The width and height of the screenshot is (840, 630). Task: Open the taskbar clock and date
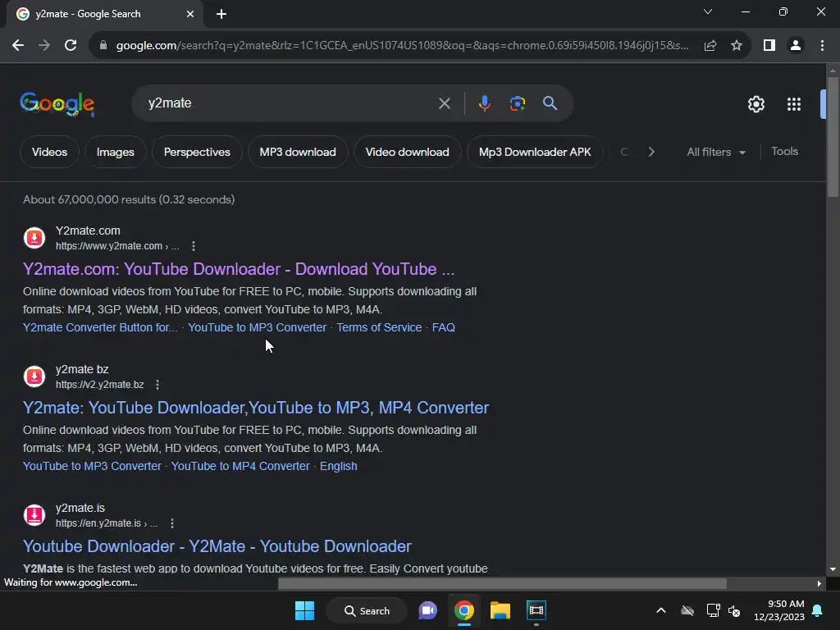pyautogui.click(x=778, y=610)
